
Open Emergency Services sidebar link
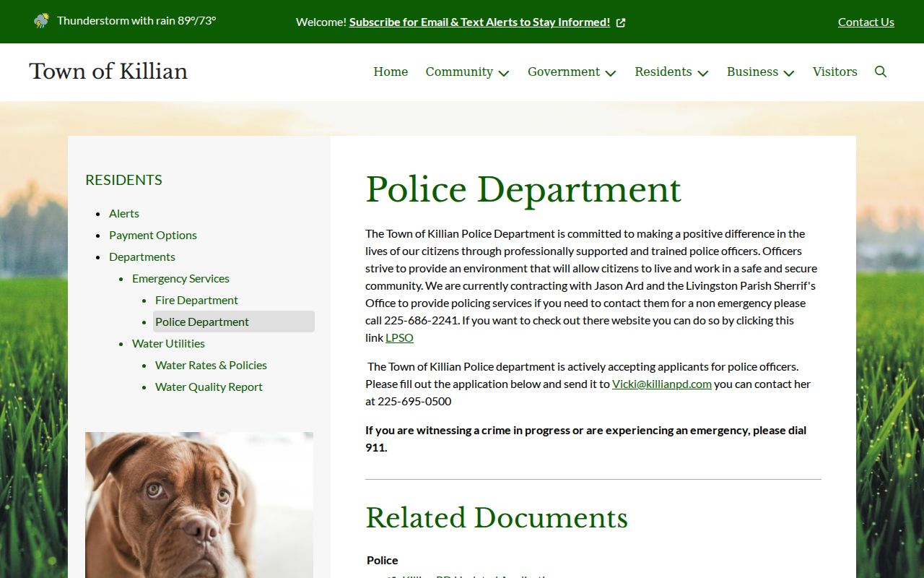pos(180,278)
